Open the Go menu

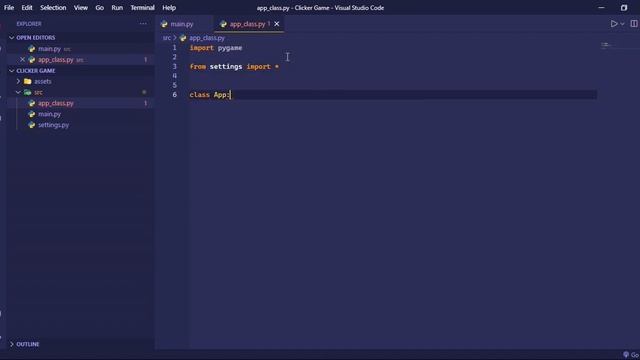pyautogui.click(x=100, y=8)
